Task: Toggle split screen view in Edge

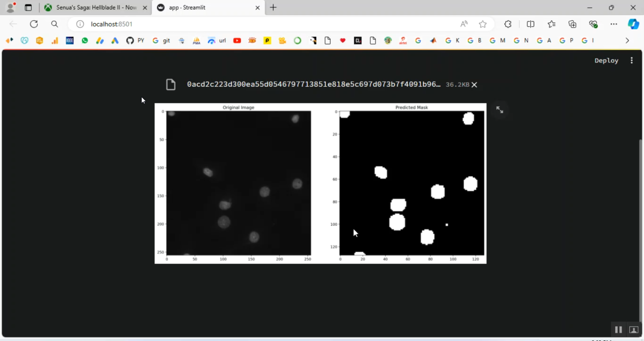Action: pos(531,24)
